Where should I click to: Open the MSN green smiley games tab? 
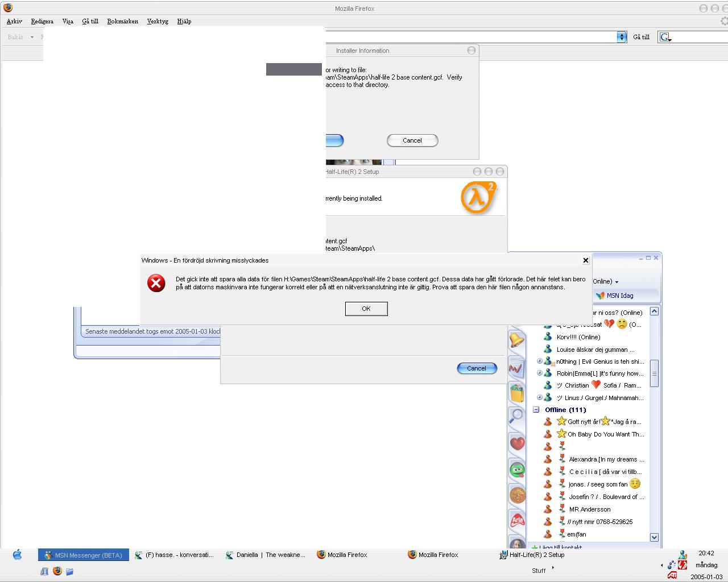pos(516,469)
